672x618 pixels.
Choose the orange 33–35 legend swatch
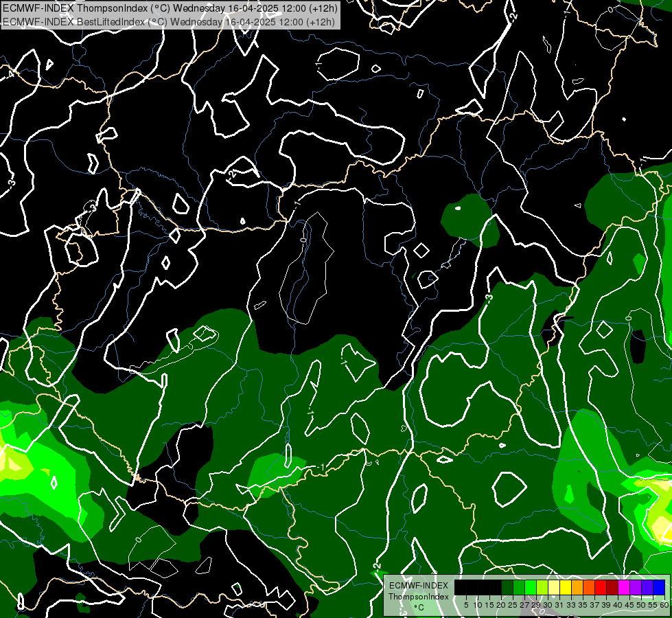click(x=577, y=587)
